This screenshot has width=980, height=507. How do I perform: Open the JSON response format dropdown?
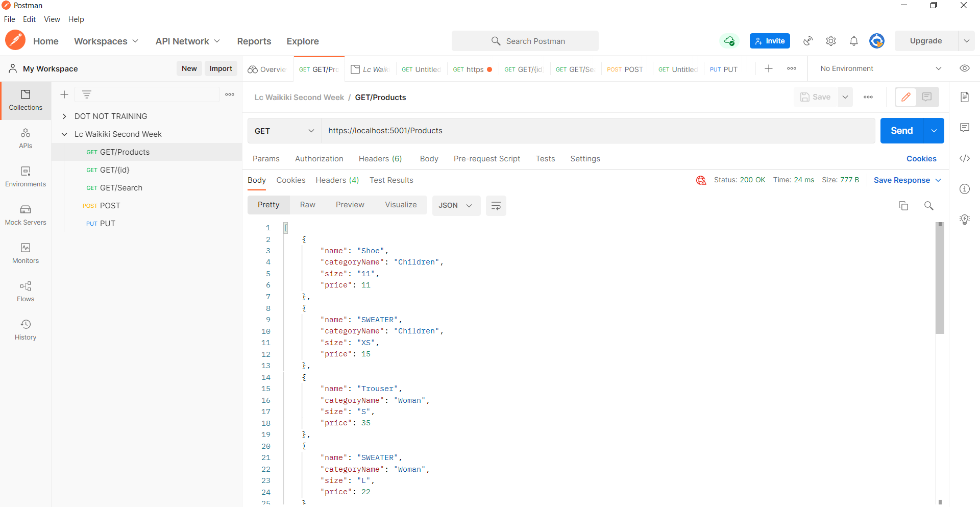[456, 205]
